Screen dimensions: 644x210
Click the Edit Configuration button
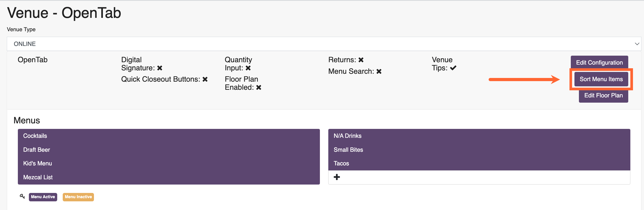[599, 62]
